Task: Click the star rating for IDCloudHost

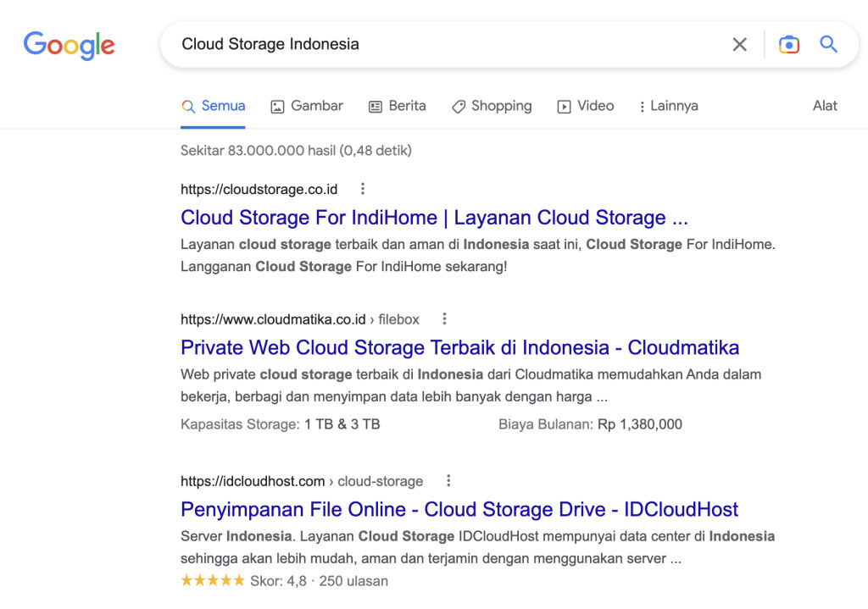Action: [x=213, y=580]
